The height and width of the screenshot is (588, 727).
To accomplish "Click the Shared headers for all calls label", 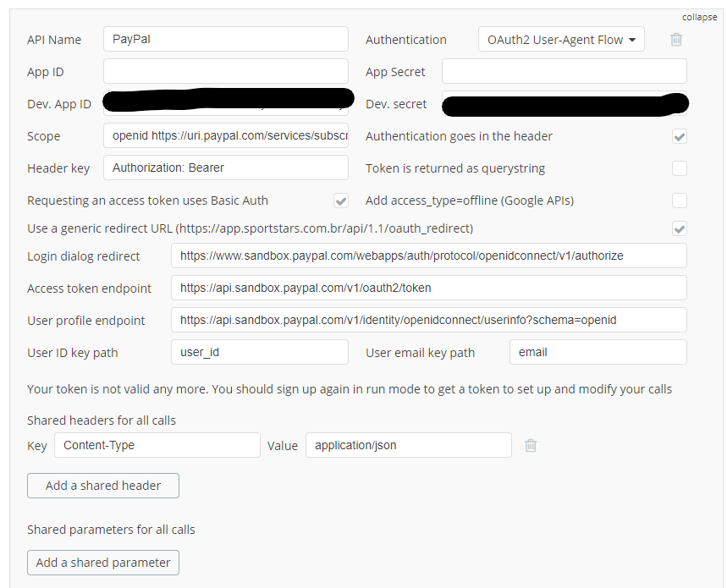I will [102, 420].
